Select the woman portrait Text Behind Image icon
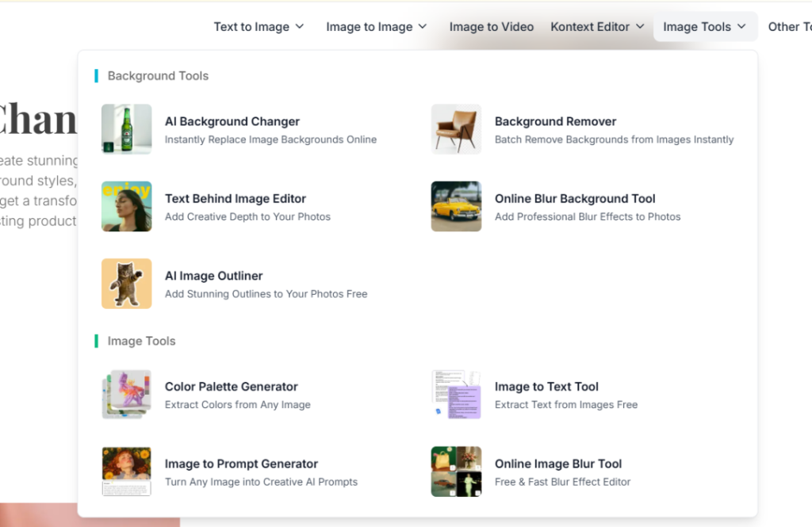The height and width of the screenshot is (527, 812). [126, 206]
